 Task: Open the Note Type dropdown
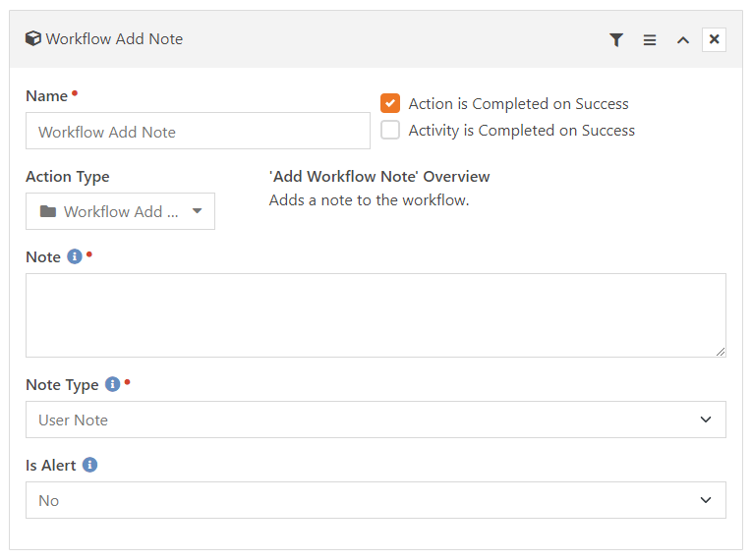[x=376, y=420]
